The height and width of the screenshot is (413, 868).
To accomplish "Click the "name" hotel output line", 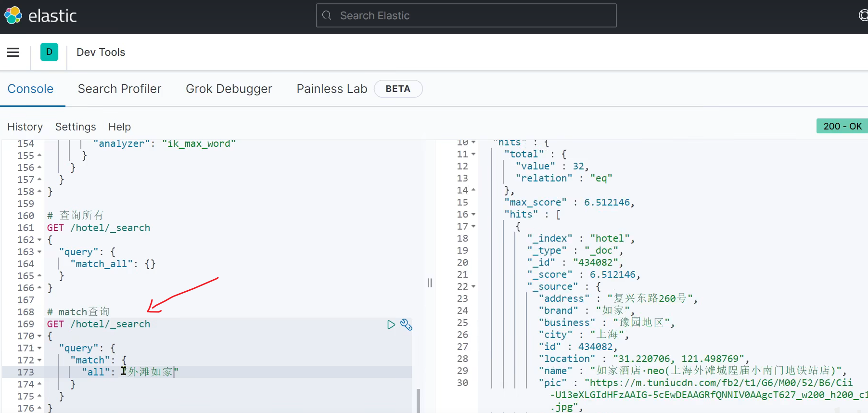I will point(693,371).
